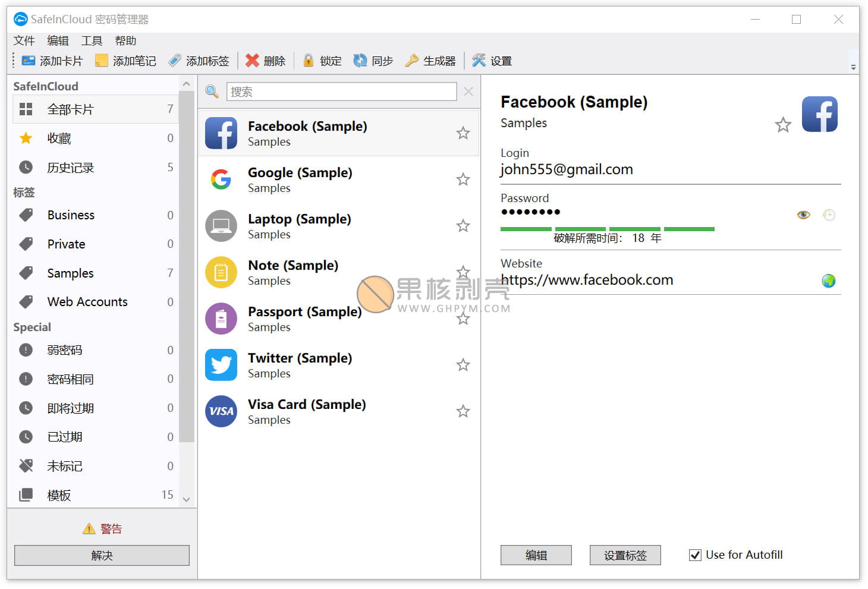The image size is (868, 589).
Task: Show 即将过期 expiring cards
Action: pos(95,408)
